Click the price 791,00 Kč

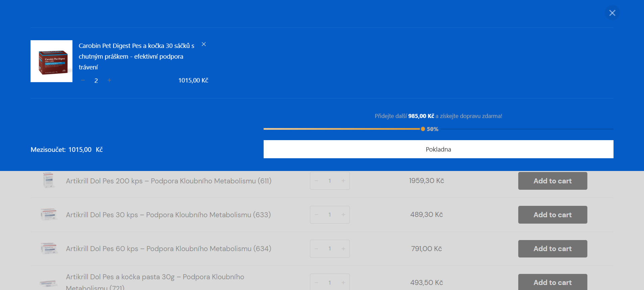click(x=426, y=249)
